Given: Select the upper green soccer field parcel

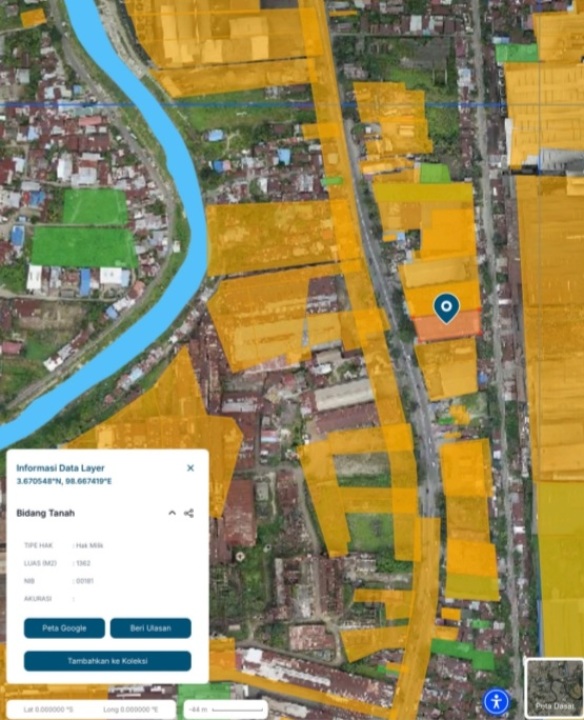Looking at the screenshot, I should click(x=95, y=207).
